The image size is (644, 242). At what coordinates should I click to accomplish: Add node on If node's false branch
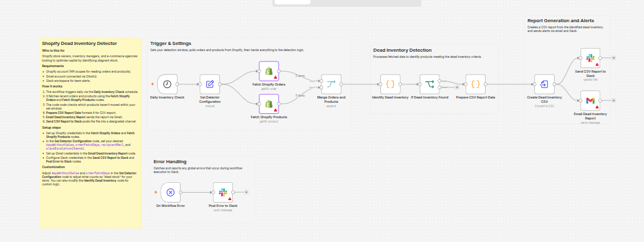tap(457, 87)
